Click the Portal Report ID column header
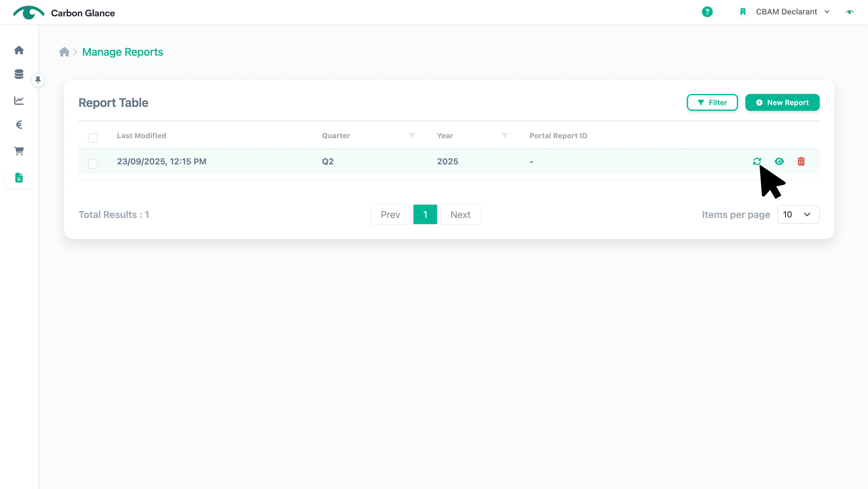Image resolution: width=868 pixels, height=489 pixels. pos(558,135)
